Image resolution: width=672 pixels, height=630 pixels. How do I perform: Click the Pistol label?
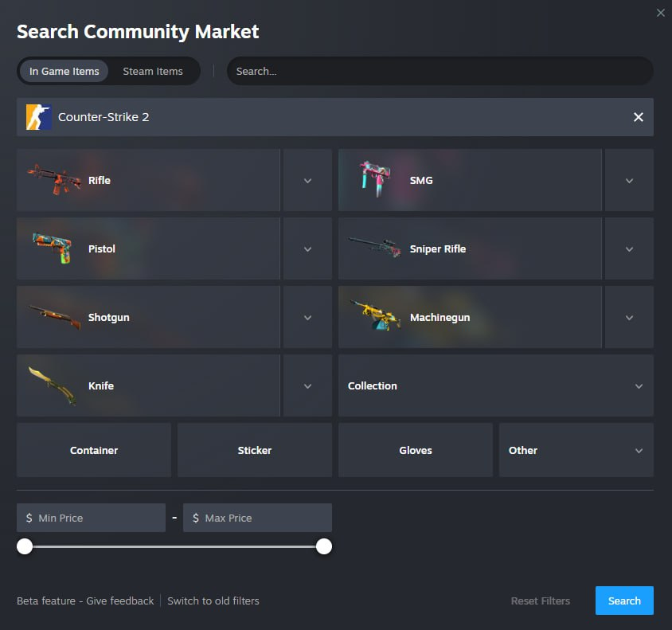pos(102,249)
